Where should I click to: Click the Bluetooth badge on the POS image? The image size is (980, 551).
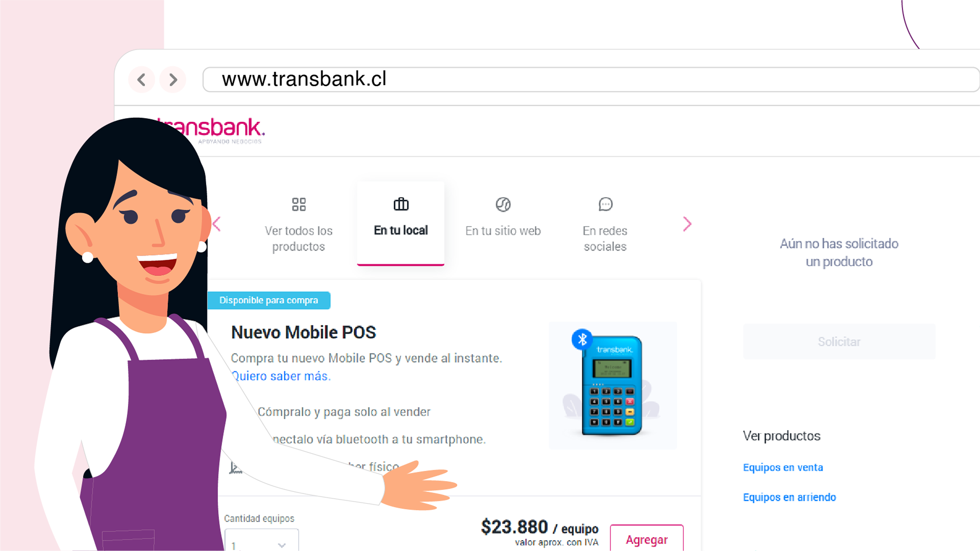(582, 339)
